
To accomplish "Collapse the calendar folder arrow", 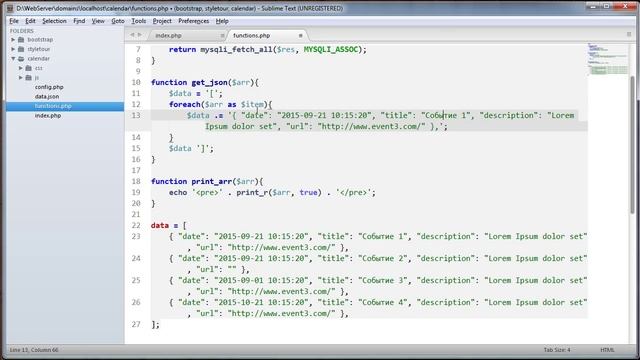I will 13,59.
